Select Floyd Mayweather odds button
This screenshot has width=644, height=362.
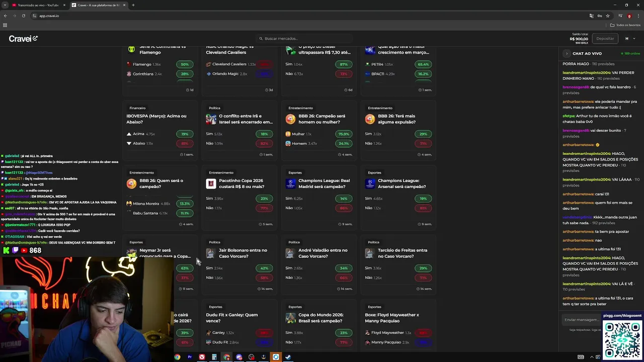coord(423,333)
